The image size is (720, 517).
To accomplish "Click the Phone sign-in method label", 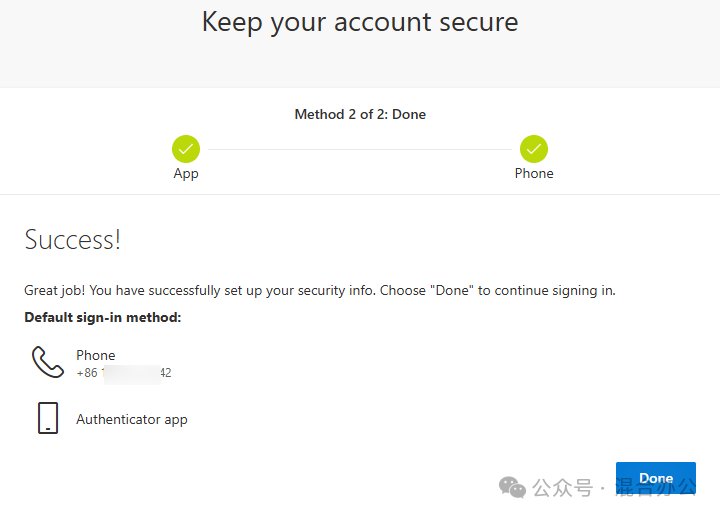I will [x=96, y=355].
